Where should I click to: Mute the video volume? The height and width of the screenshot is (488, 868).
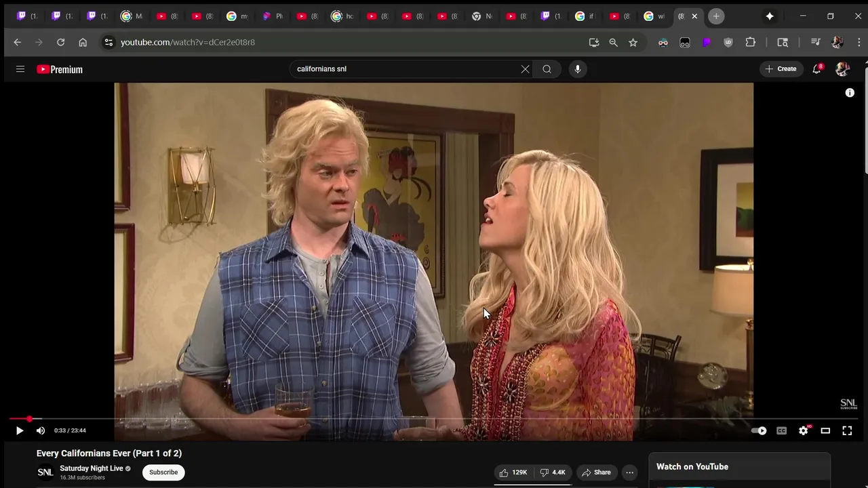point(41,430)
